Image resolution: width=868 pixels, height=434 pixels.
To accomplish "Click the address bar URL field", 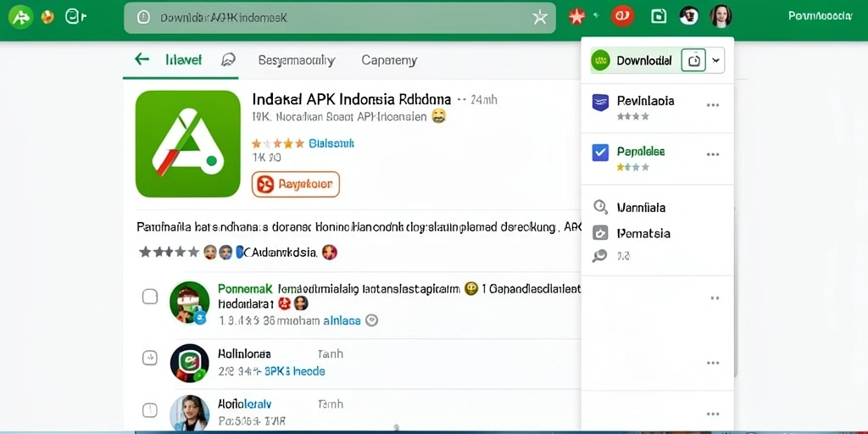I will [x=340, y=18].
